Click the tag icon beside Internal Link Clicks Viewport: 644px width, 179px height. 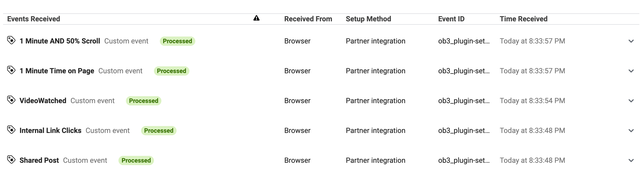[11, 130]
